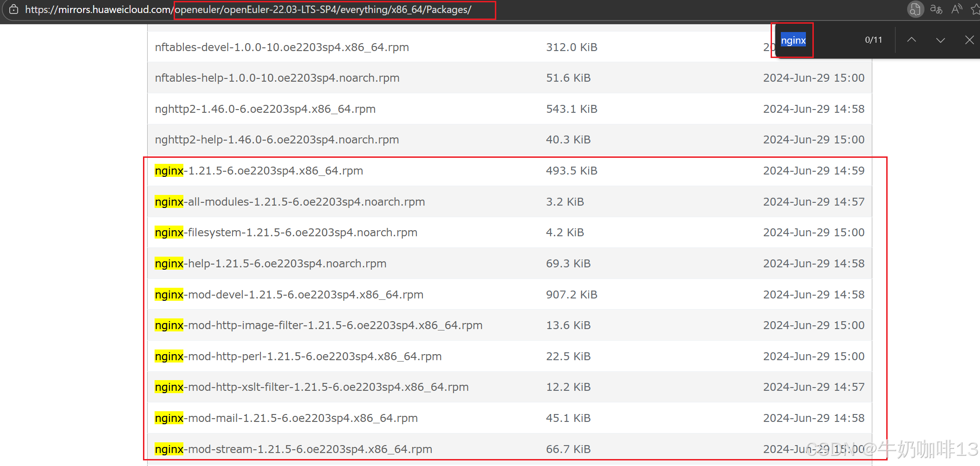Click the 0/11 find results counter
980x466 pixels.
pyautogui.click(x=873, y=40)
